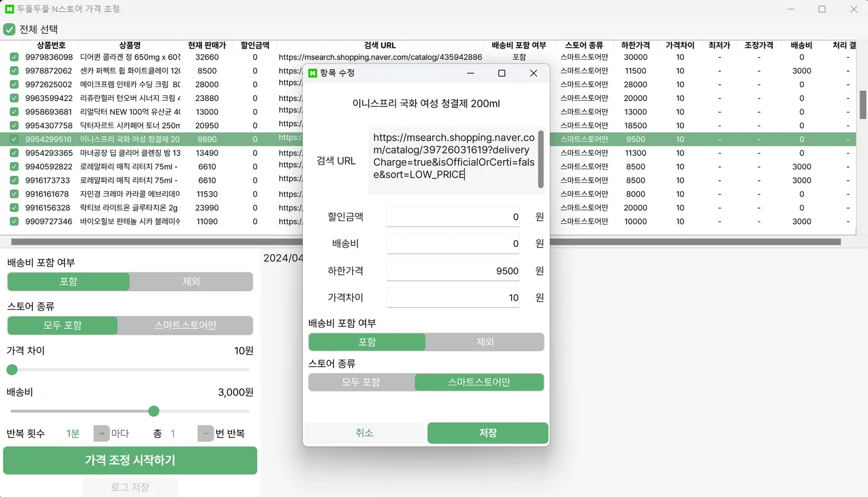Maximize the 항목 수정 dialog window

502,73
